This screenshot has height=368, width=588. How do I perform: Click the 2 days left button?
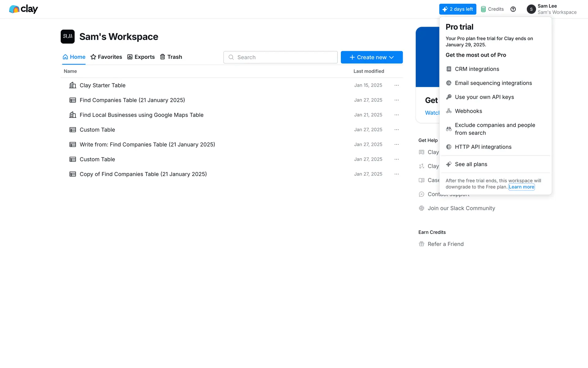[458, 9]
